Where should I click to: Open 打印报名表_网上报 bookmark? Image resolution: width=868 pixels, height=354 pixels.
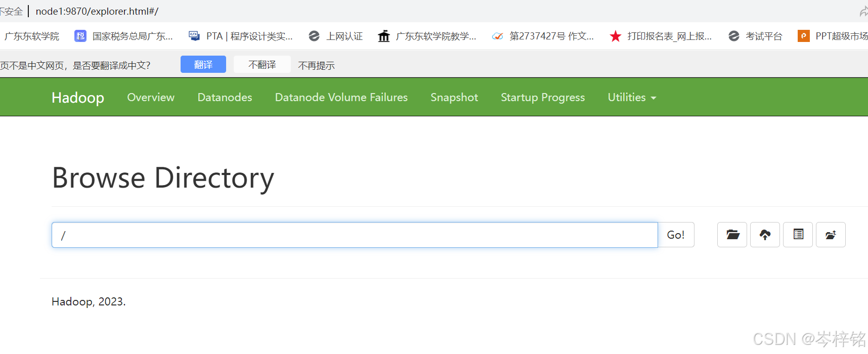tap(661, 36)
